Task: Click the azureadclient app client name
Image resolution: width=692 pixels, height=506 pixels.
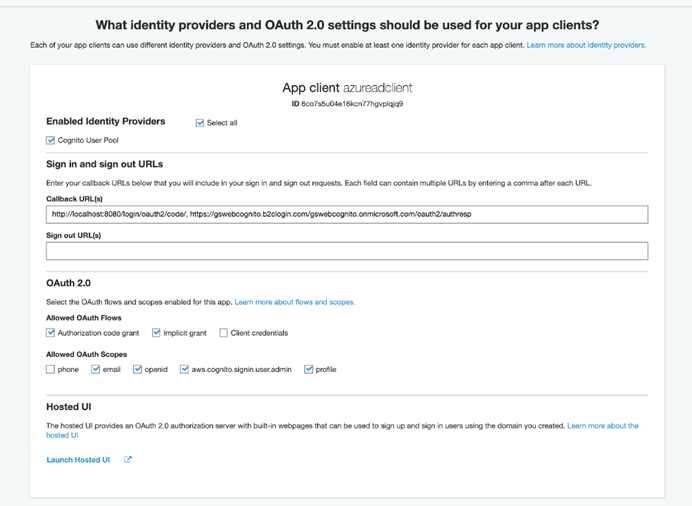Action: (x=377, y=88)
